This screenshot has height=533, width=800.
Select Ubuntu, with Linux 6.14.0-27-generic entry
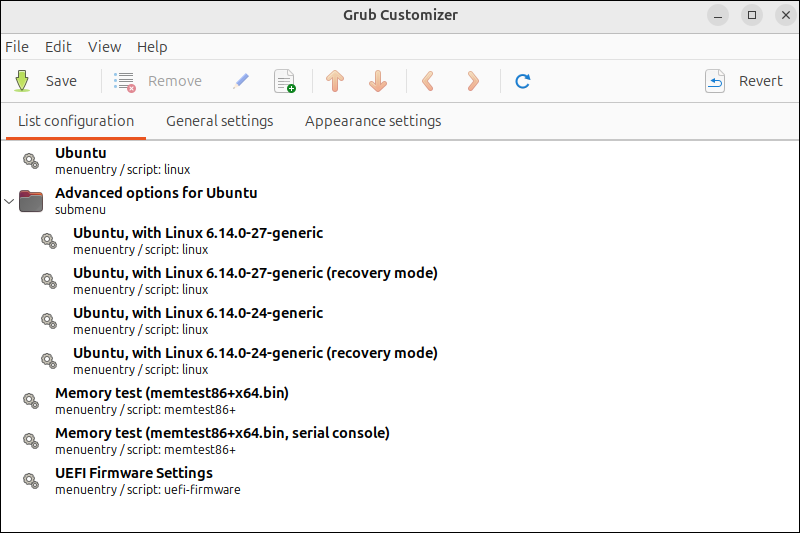coord(400,241)
